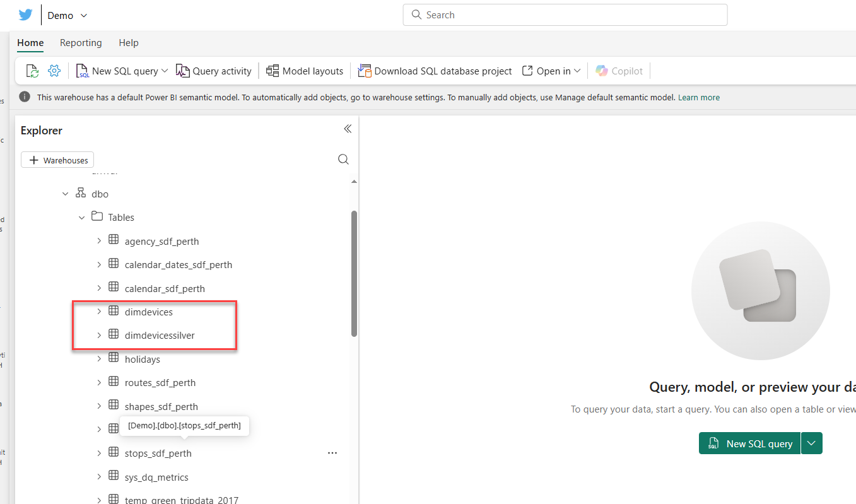Select the routes_sdf_perth table name
This screenshot has width=856, height=504.
click(x=160, y=383)
